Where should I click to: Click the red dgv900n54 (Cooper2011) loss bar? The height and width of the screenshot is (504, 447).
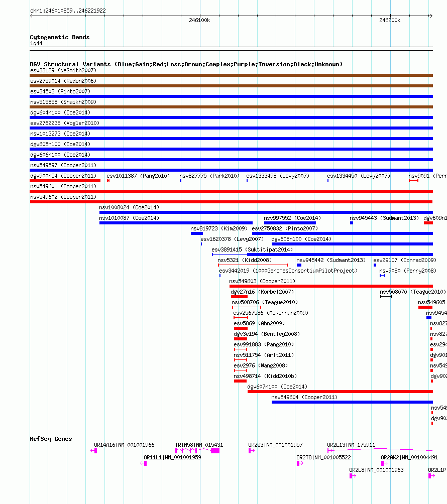(65, 181)
